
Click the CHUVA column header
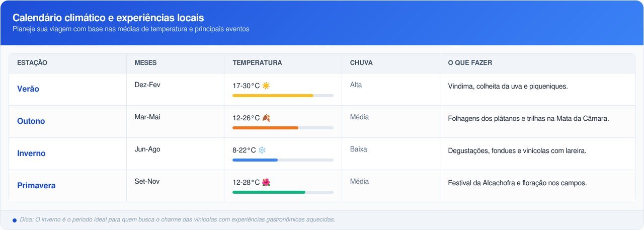click(x=361, y=63)
